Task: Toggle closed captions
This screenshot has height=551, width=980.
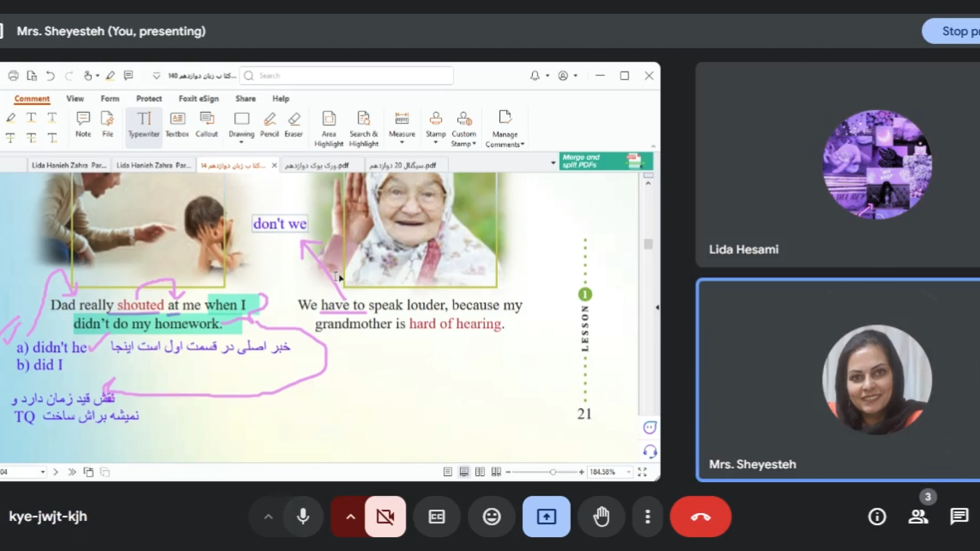Action: [x=436, y=517]
